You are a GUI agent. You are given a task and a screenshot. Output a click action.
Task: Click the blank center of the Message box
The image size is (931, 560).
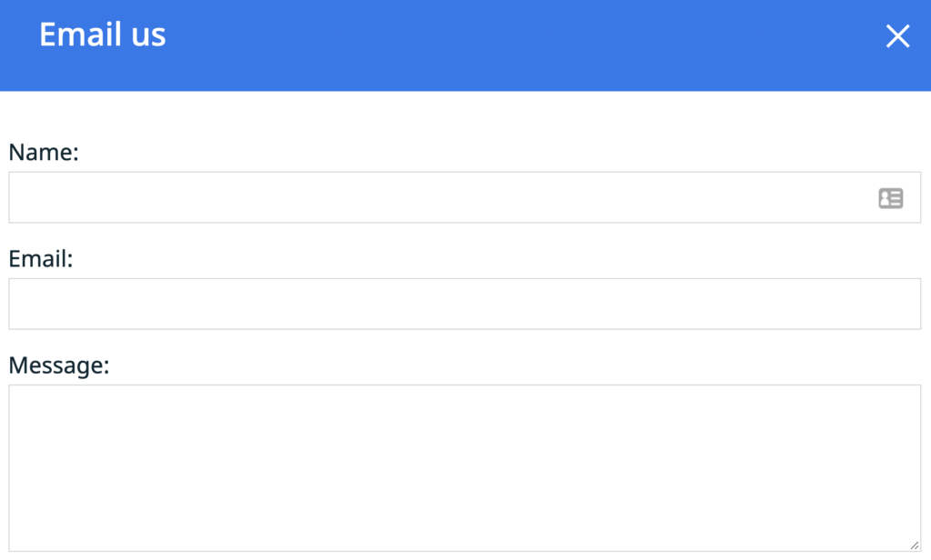[465, 468]
